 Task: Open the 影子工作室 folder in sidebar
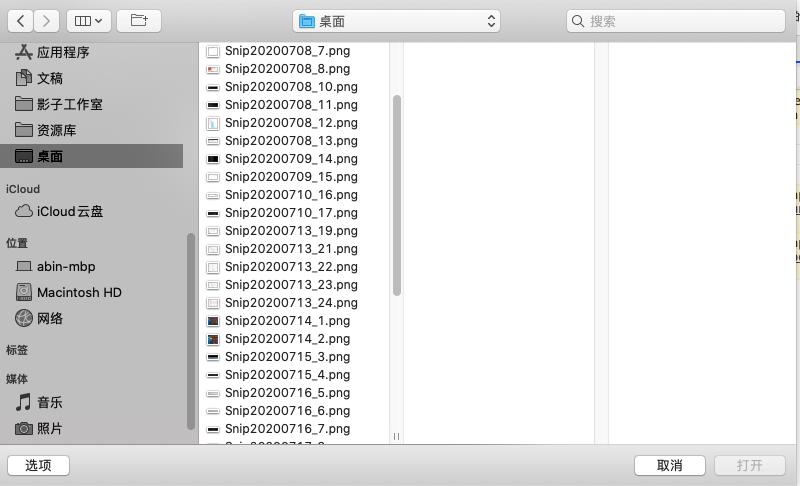(92, 104)
